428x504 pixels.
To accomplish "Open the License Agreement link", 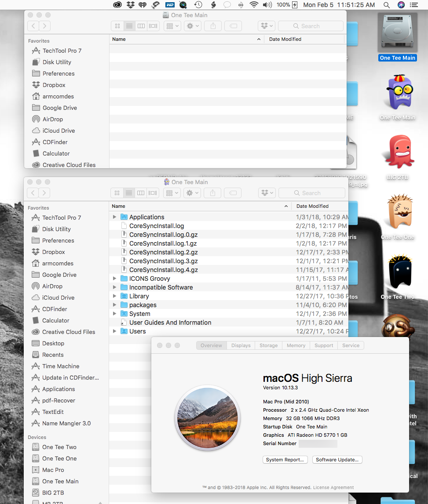I will (x=333, y=488).
